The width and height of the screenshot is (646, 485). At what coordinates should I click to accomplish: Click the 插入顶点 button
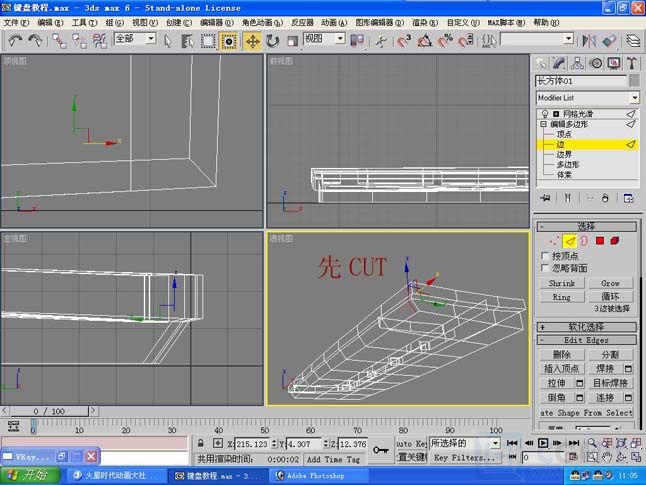(x=562, y=368)
